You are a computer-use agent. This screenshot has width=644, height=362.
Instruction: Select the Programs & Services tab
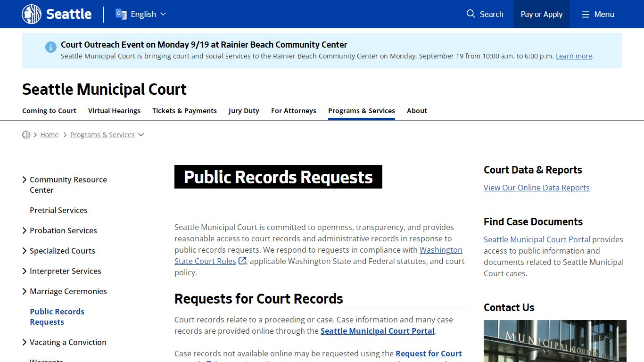[x=362, y=111]
